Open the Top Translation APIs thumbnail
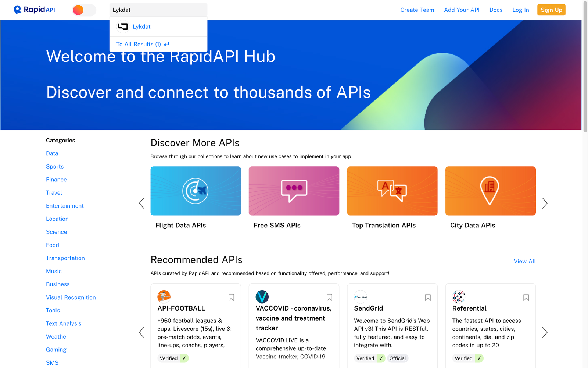 click(392, 191)
